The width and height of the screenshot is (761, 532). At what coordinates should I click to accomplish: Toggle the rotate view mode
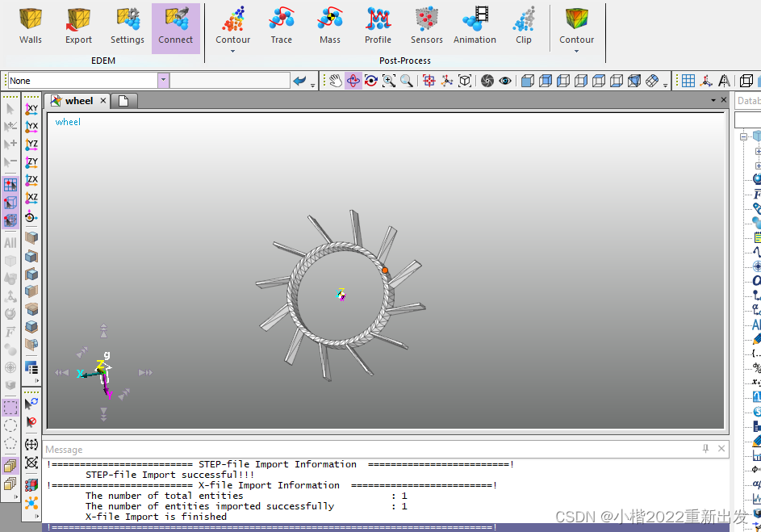coord(353,81)
